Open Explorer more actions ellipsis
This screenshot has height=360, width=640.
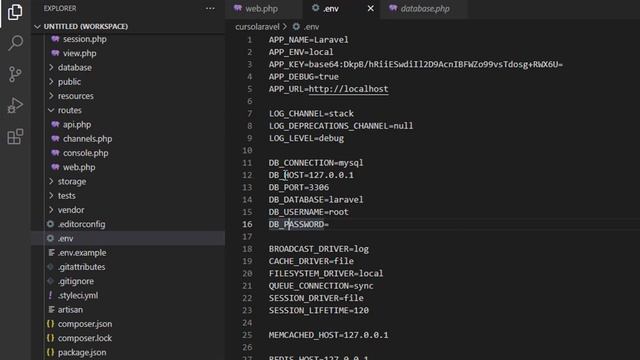[x=210, y=9]
